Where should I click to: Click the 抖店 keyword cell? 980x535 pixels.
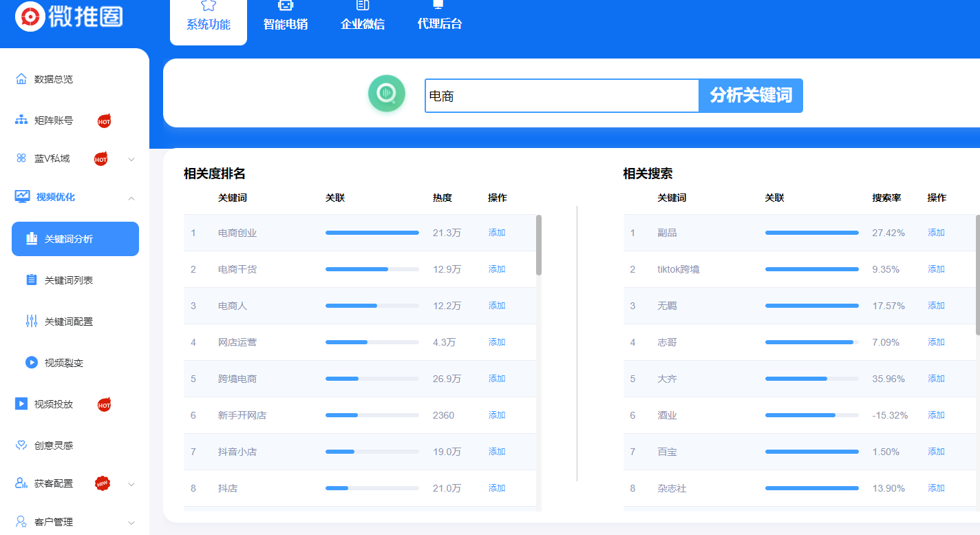(x=228, y=488)
